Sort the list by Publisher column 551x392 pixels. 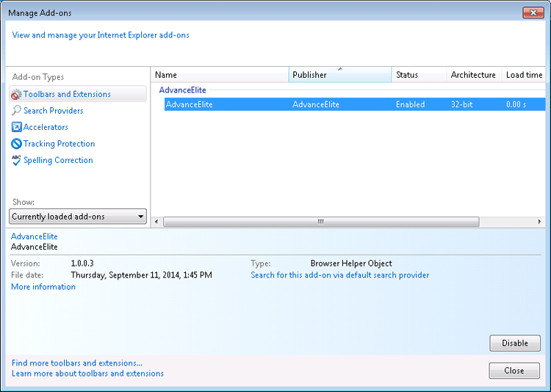(x=339, y=75)
